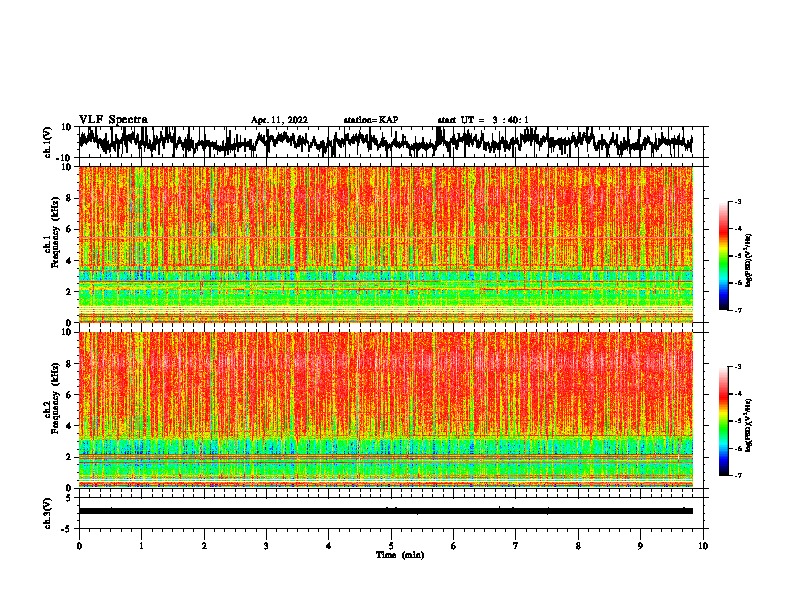The width and height of the screenshot is (792, 612).
Task: Click time axis tick label '4'
Action: (329, 546)
